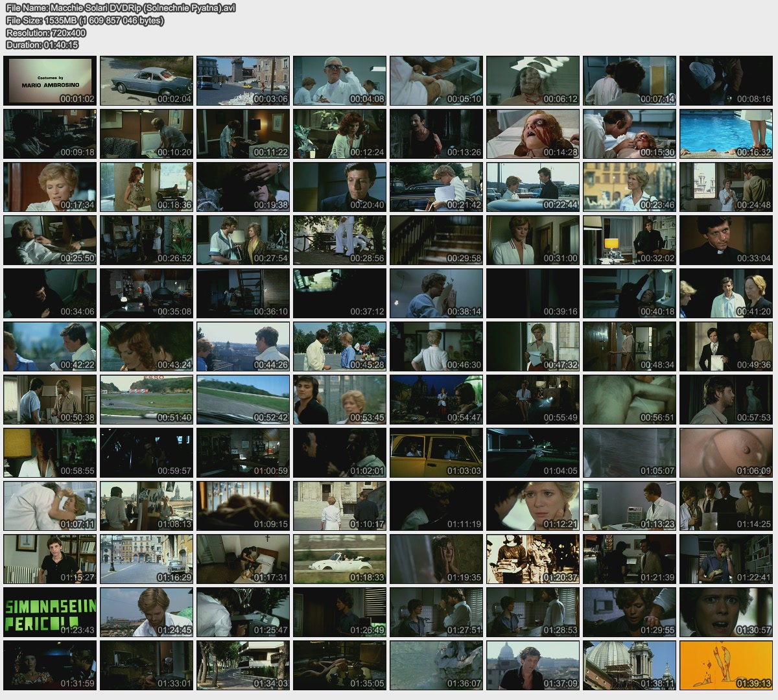778x700 pixels.
Task: Select the race track thumbnail at 00:51:40
Action: pos(147,399)
